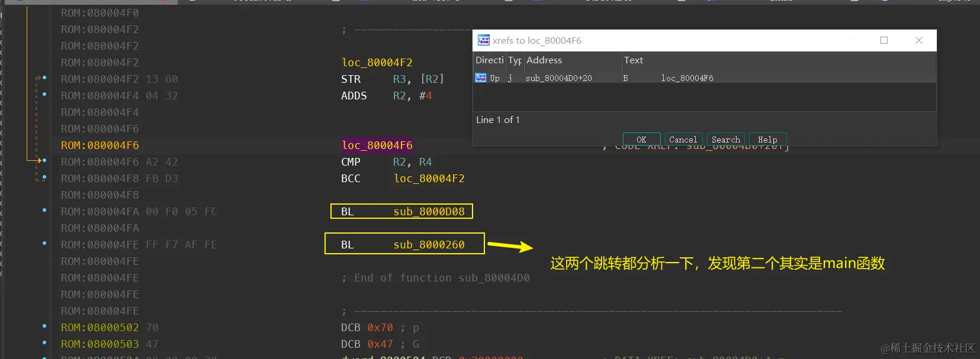980x359 pixels.
Task: Select xref address sub_80004D0+20
Action: click(x=558, y=78)
